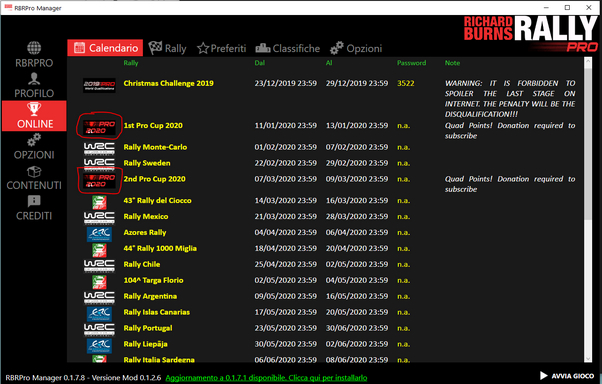The width and height of the screenshot is (602, 384).
Task: Click the Password column header
Action: 411,63
